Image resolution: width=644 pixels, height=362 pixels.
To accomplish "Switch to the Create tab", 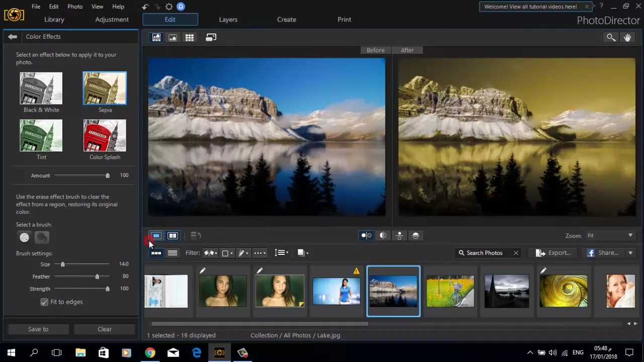I will pos(286,20).
